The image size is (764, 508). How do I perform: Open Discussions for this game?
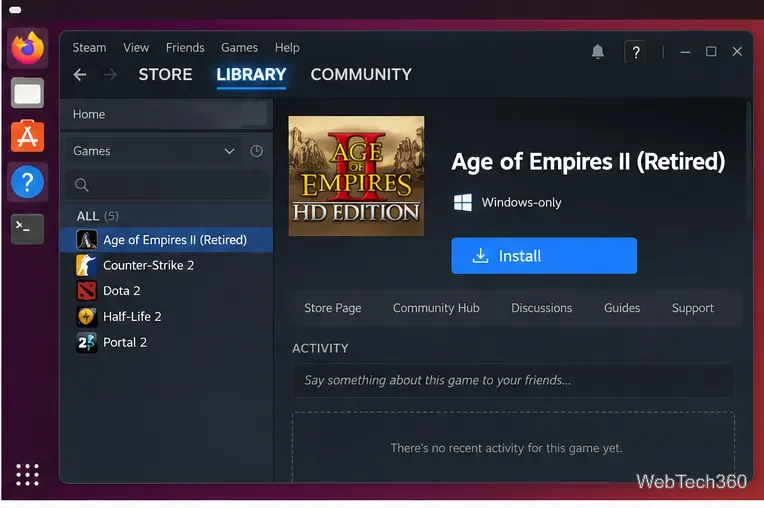541,308
